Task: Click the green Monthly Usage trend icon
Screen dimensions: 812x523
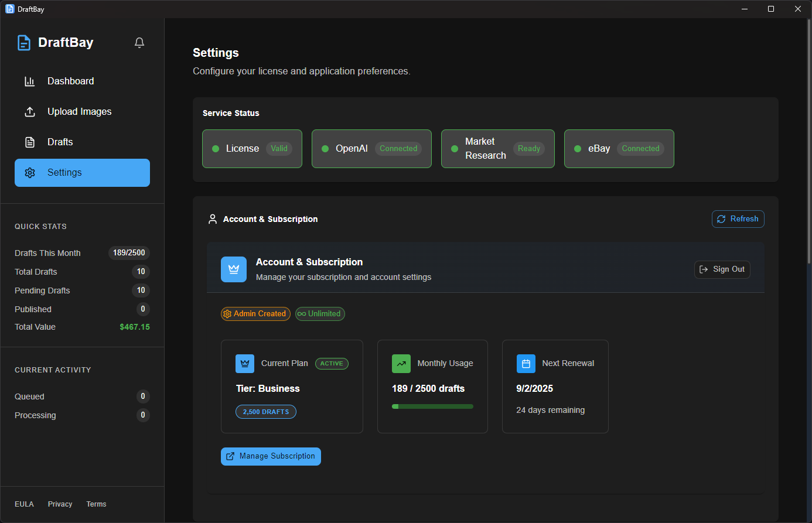Action: click(x=401, y=364)
